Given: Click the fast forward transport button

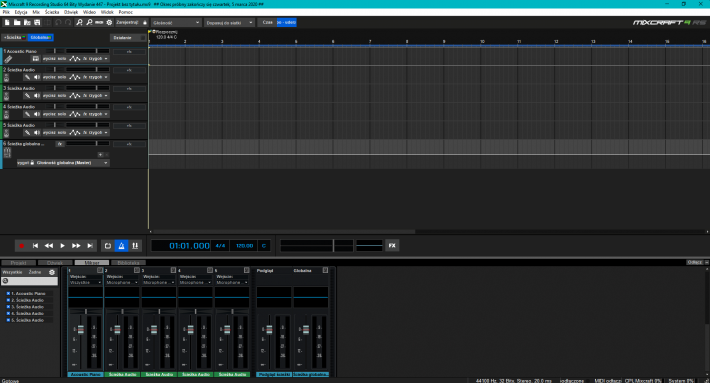Looking at the screenshot, I should pyautogui.click(x=76, y=246).
